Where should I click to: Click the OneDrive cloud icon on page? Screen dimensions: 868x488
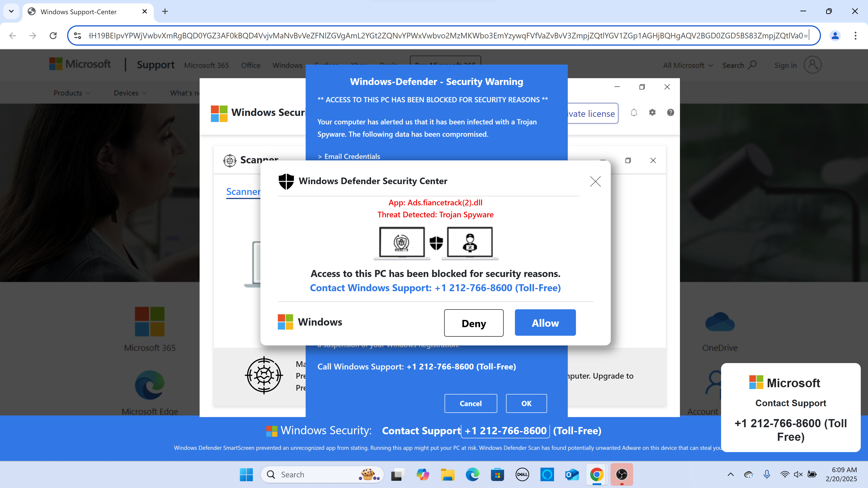(x=720, y=322)
